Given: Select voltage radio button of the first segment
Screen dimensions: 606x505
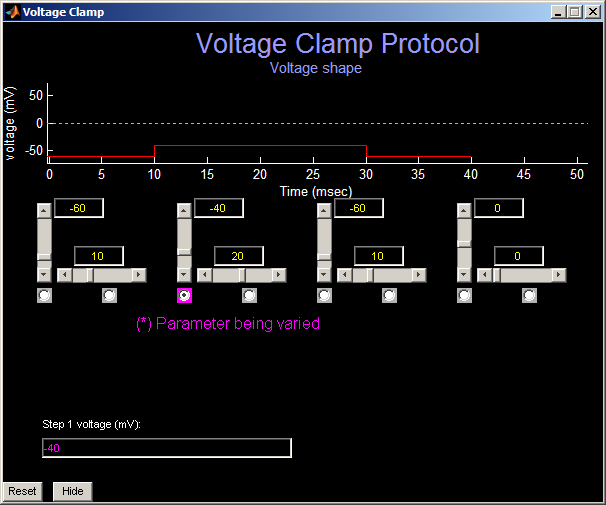Looking at the screenshot, I should (x=44, y=295).
